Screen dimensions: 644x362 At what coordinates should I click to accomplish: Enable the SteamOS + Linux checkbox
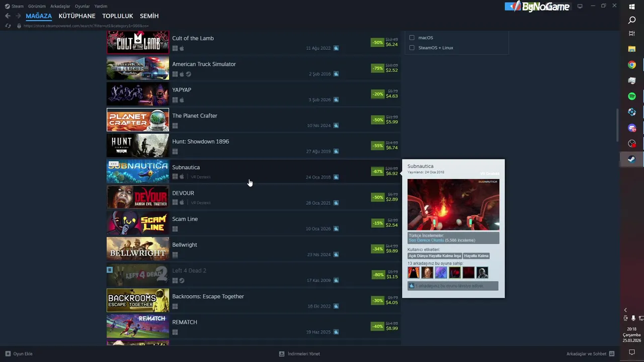point(412,48)
